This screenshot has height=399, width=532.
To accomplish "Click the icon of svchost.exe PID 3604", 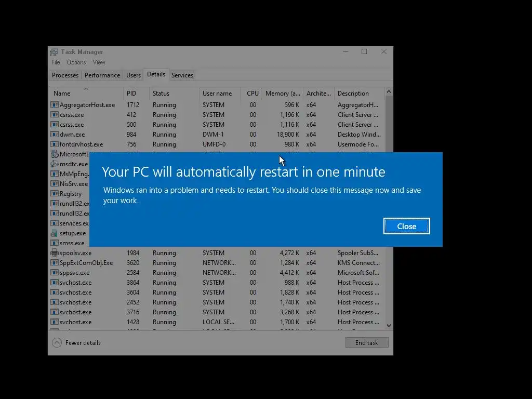I will click(x=54, y=292).
